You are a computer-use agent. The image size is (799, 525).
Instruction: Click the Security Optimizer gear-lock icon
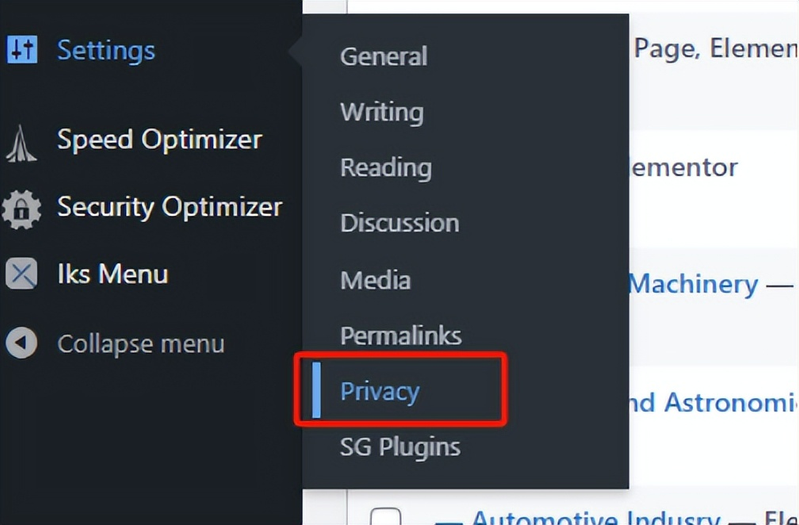(21, 208)
